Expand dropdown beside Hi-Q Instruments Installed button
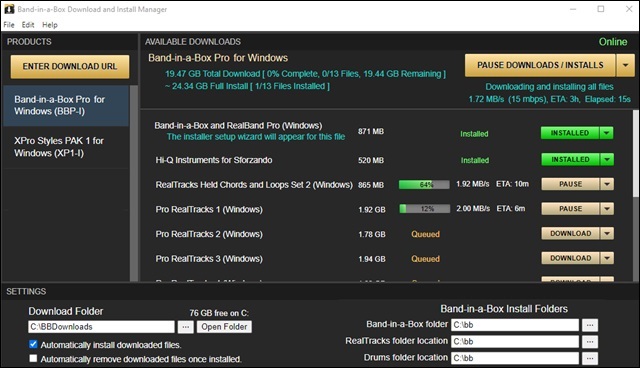 pos(607,160)
